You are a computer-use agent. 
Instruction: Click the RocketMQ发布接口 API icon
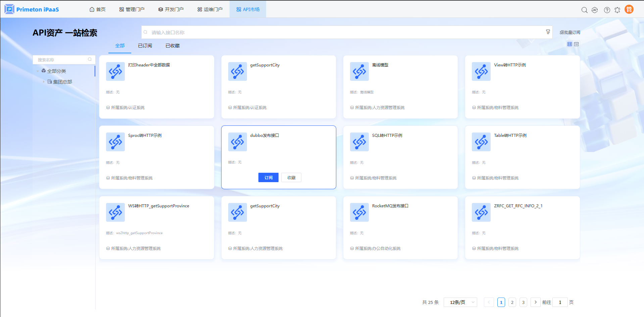click(359, 212)
